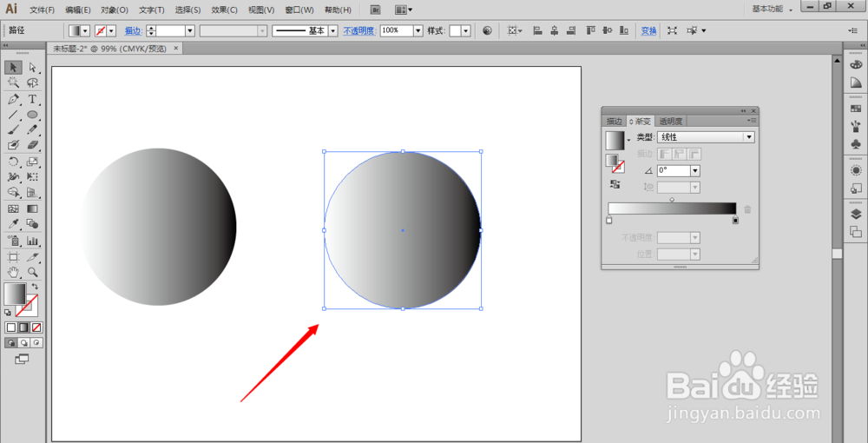This screenshot has width=868, height=443.
Task: Open the gradient angle dropdown
Action: click(x=695, y=170)
